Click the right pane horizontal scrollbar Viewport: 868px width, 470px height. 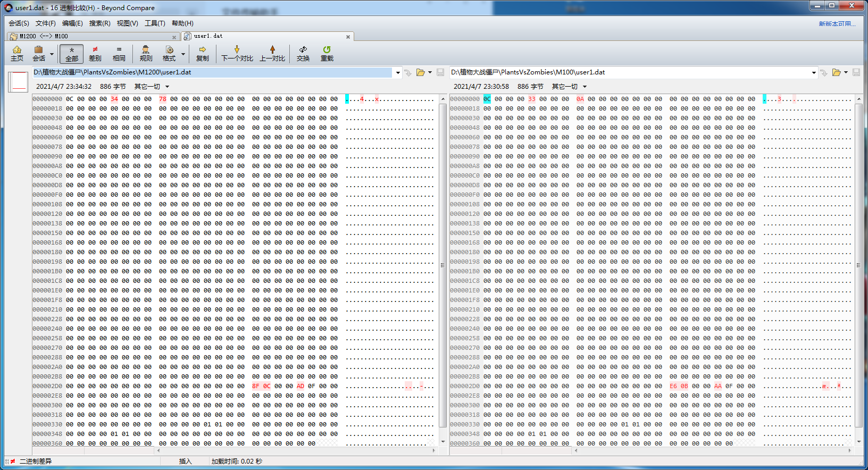[713, 450]
